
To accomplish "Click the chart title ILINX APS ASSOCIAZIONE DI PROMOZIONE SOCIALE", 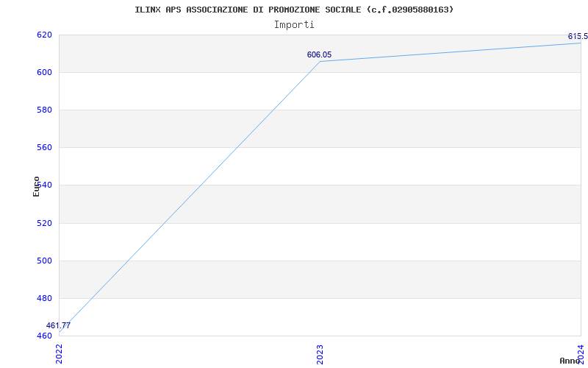I will click(x=294, y=10).
